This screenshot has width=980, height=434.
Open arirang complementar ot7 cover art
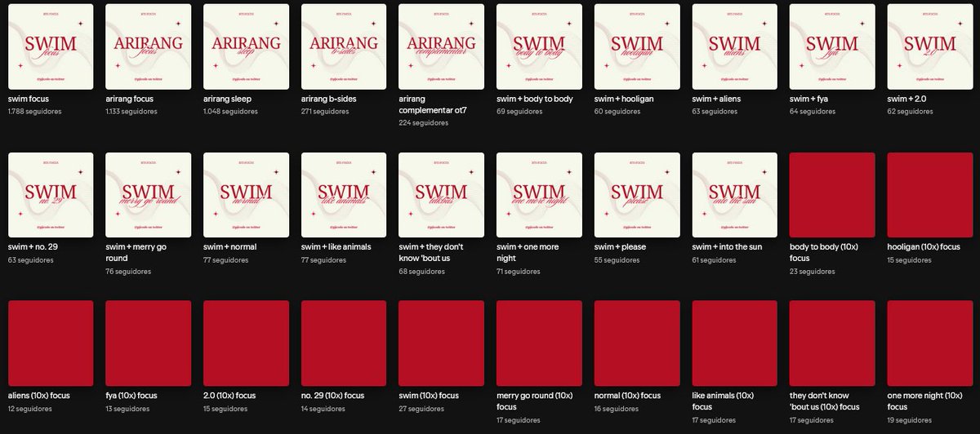pyautogui.click(x=441, y=47)
